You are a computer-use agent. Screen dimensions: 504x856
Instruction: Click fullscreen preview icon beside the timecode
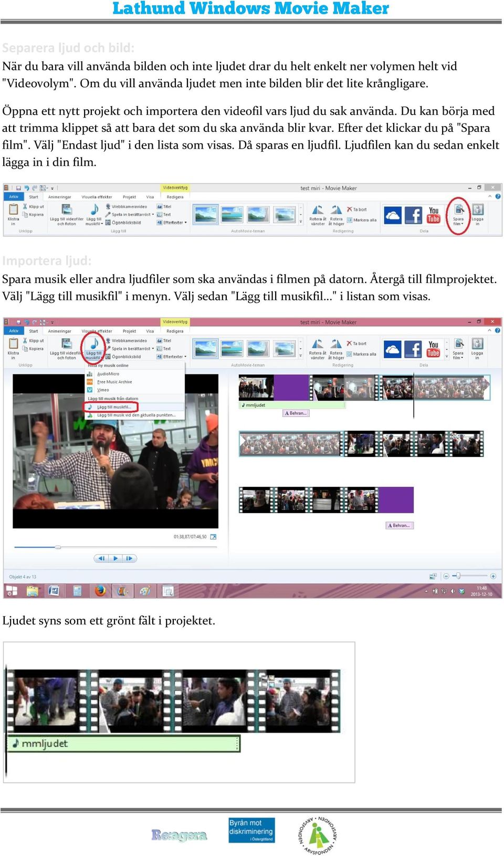[x=213, y=537]
